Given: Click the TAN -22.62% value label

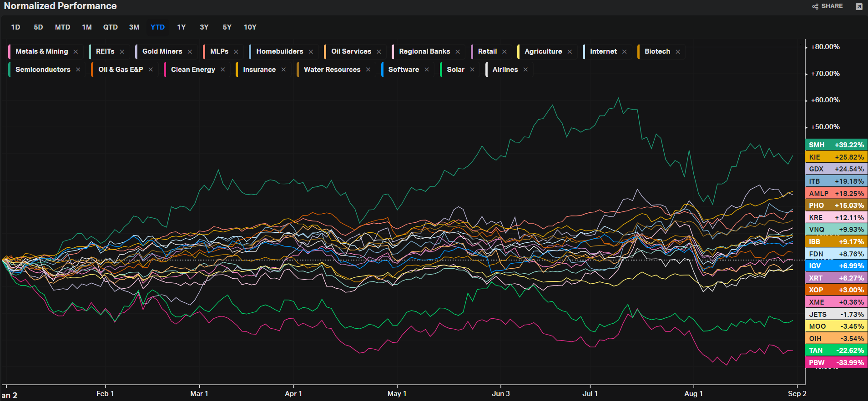Looking at the screenshot, I should coord(836,351).
